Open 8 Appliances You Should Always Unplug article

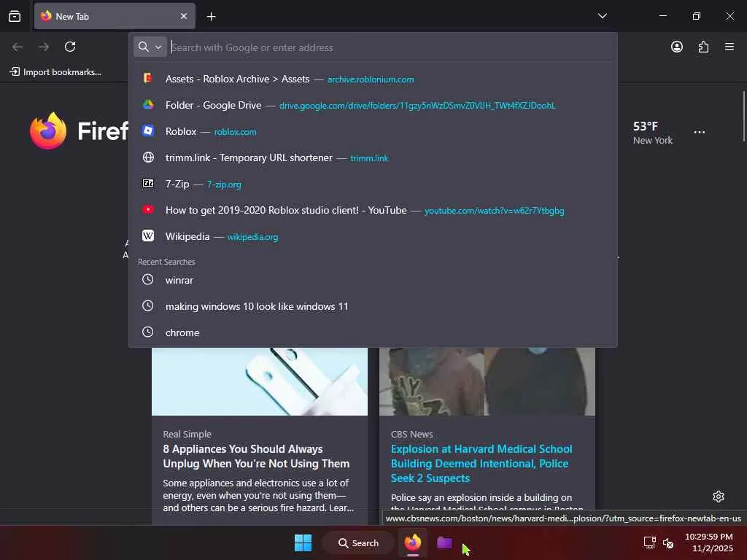pos(256,456)
